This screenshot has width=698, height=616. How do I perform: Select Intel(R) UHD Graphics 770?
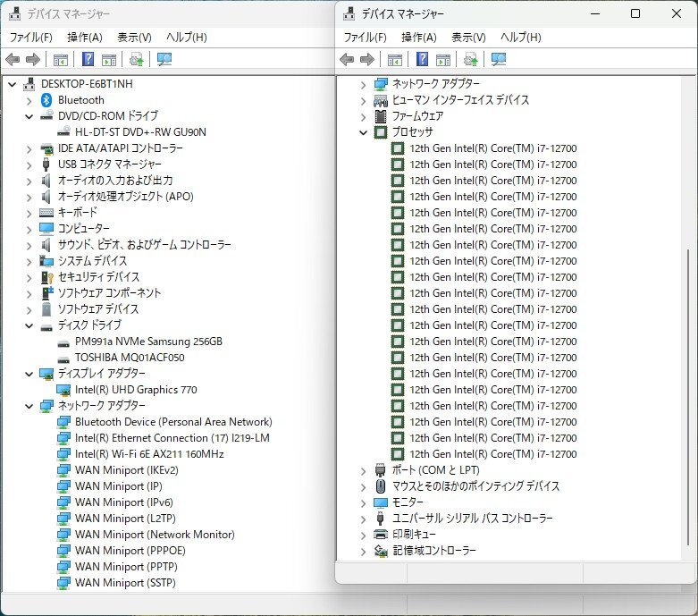click(x=136, y=390)
